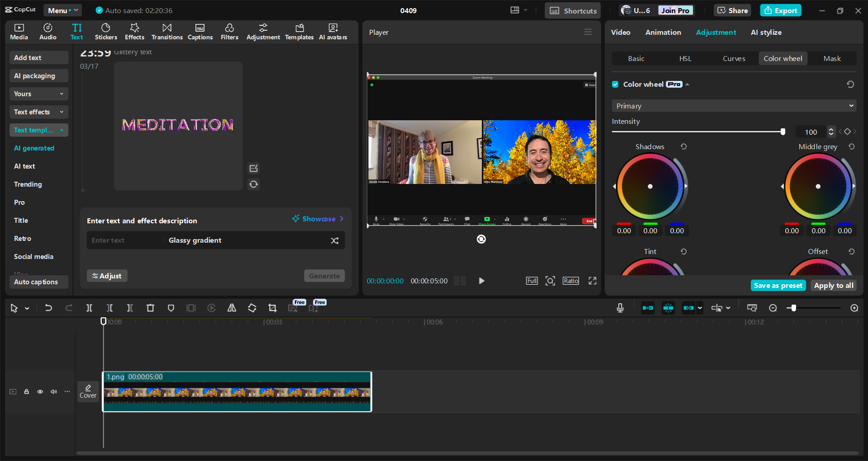Click the Export button
The image size is (868, 461).
780,10
